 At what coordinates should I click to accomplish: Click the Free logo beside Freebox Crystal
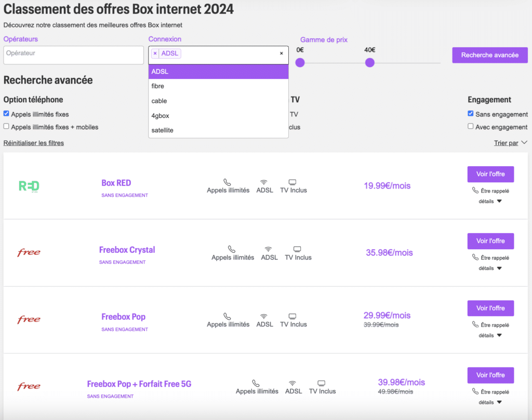click(29, 253)
